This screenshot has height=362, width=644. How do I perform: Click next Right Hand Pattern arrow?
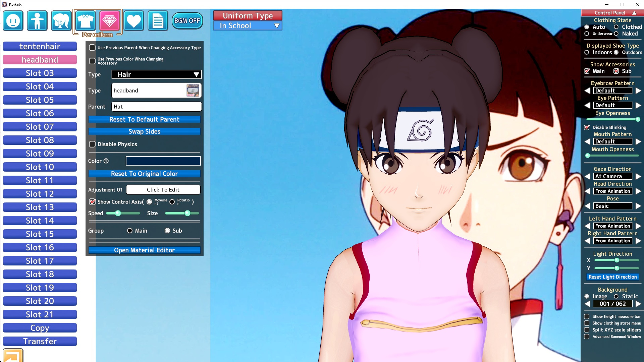(638, 241)
